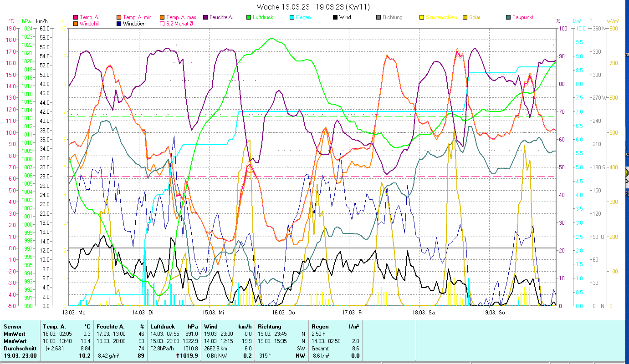The width and height of the screenshot is (629, 364).
Task: Click the 'Temp. A. max' legend label
Action: coord(181,17)
